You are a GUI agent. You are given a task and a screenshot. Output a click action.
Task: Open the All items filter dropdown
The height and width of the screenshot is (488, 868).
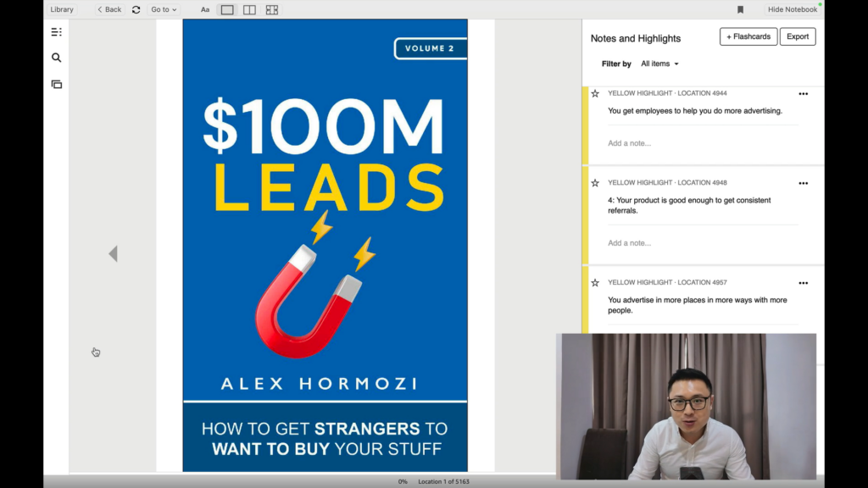(x=659, y=64)
